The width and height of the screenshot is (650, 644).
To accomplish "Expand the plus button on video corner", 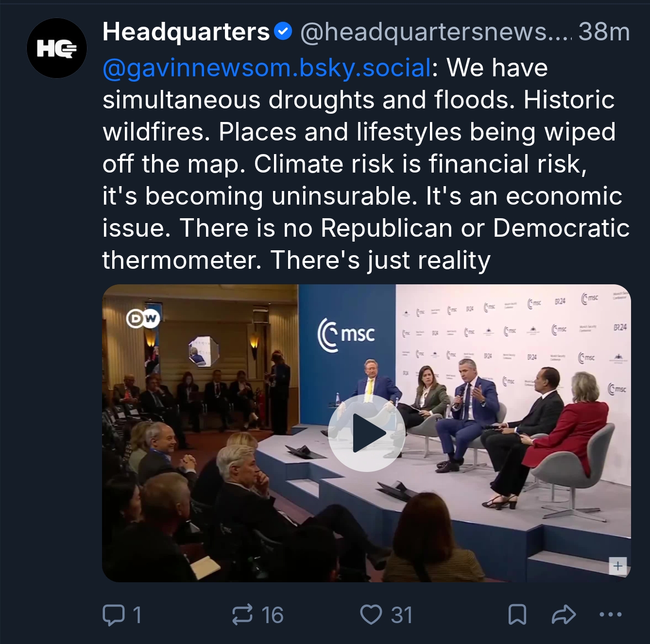I will tap(617, 566).
